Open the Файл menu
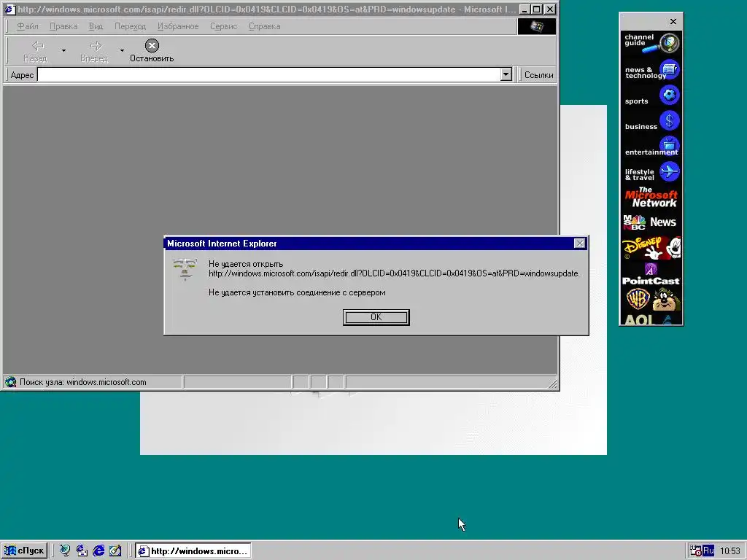Screen dimensions: 747x560 click(28, 26)
